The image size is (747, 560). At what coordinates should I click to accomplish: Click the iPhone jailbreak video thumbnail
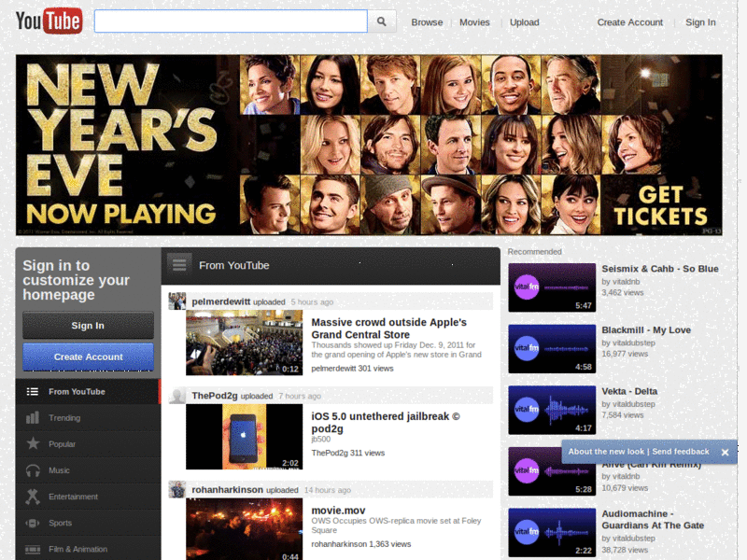[x=244, y=436]
